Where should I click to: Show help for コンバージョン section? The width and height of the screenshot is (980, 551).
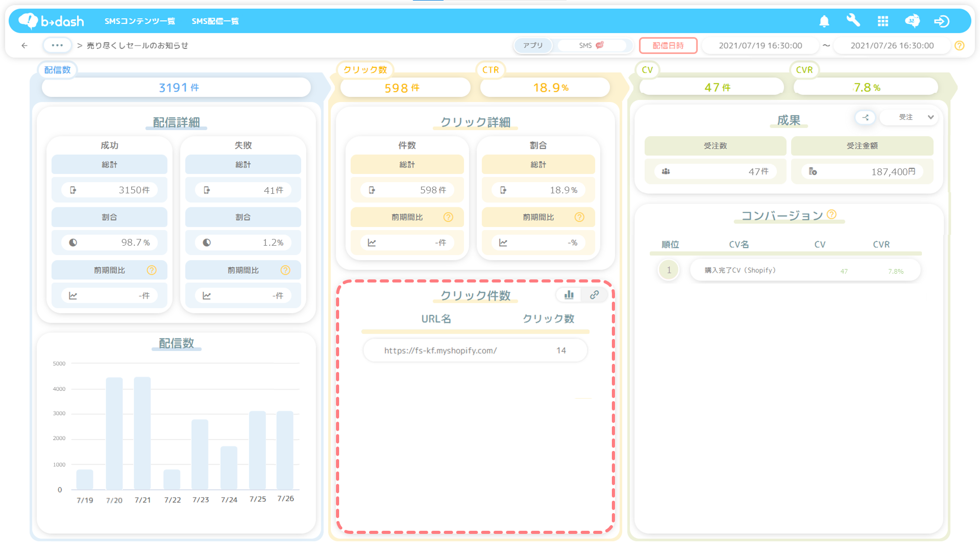pos(832,215)
